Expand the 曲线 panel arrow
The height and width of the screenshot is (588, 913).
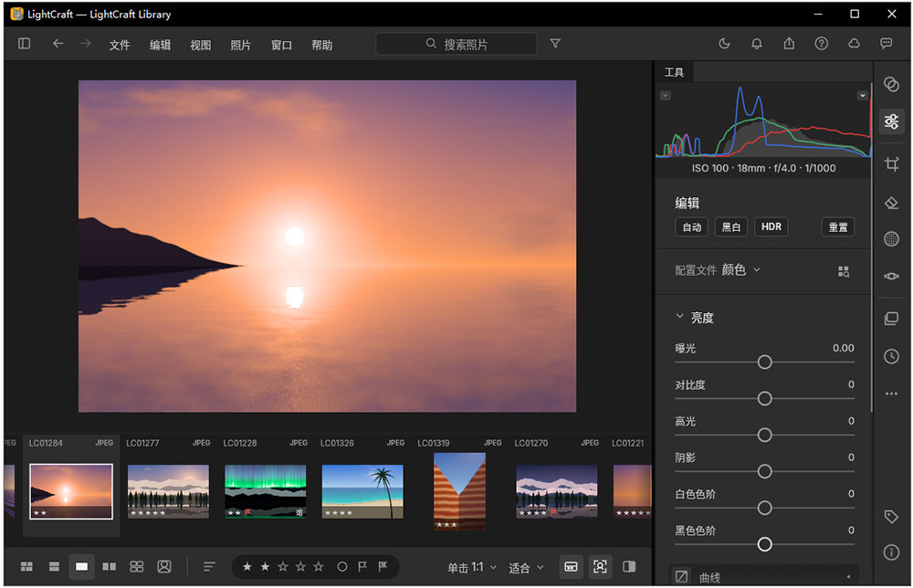[x=848, y=576]
